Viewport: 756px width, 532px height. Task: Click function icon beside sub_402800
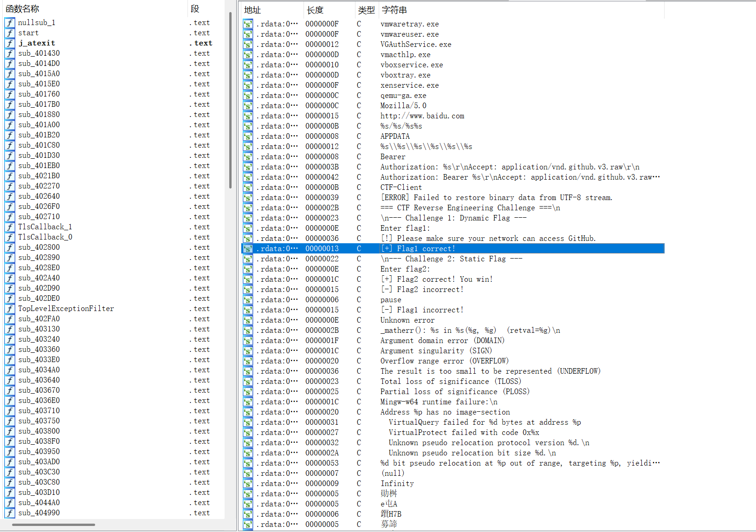pyautogui.click(x=10, y=247)
